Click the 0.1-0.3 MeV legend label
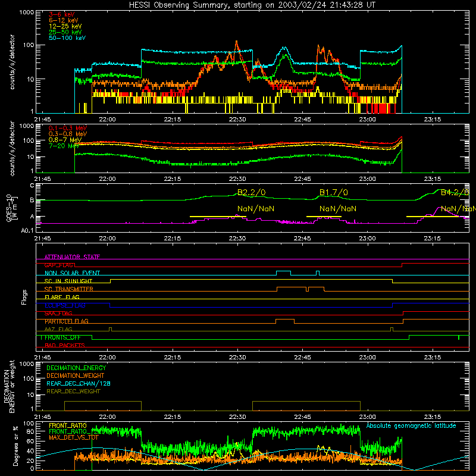The height and width of the screenshot is (476, 476). click(68, 128)
